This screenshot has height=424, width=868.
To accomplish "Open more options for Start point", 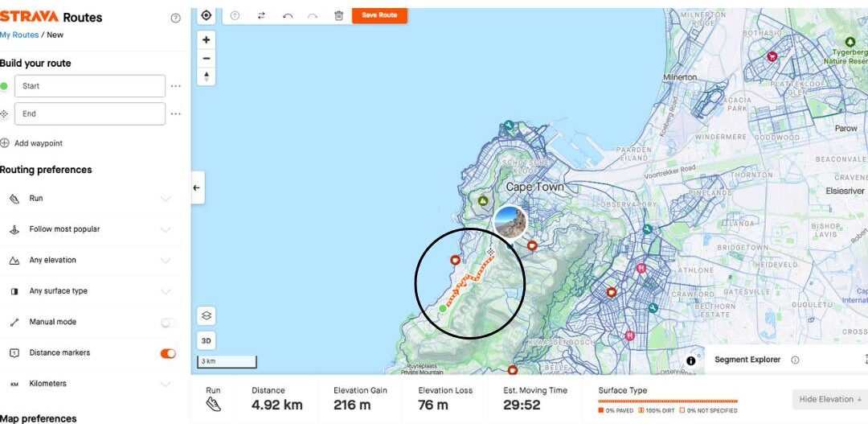I will point(175,86).
